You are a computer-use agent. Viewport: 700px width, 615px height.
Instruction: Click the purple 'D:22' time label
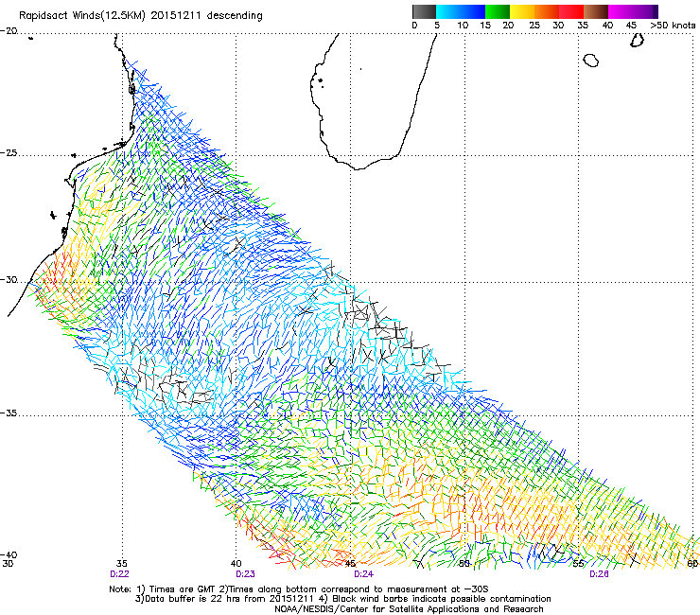[x=119, y=574]
